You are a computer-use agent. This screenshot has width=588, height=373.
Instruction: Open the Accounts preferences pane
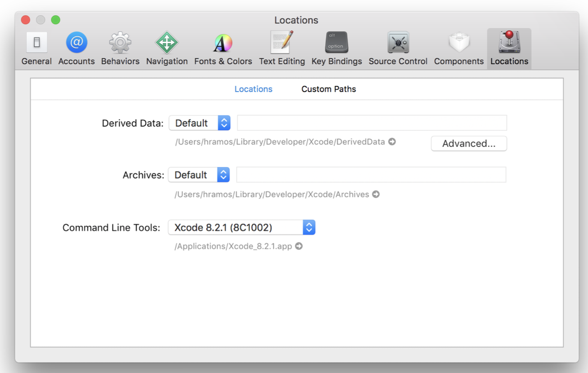[x=76, y=49]
